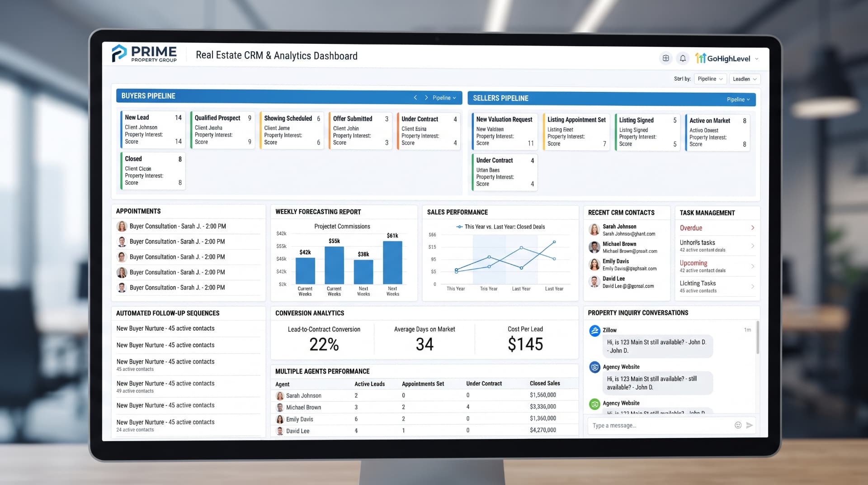868x485 pixels.
Task: Open the notifications bell
Action: [x=683, y=58]
